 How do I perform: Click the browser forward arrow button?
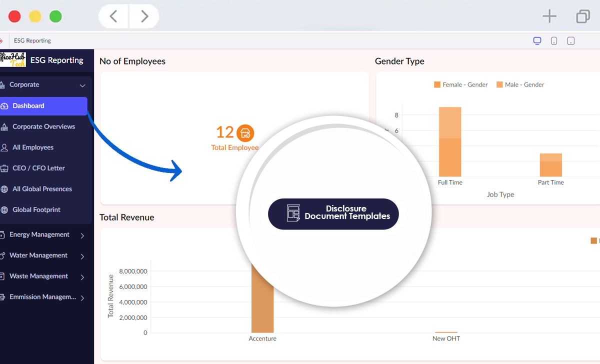point(144,16)
